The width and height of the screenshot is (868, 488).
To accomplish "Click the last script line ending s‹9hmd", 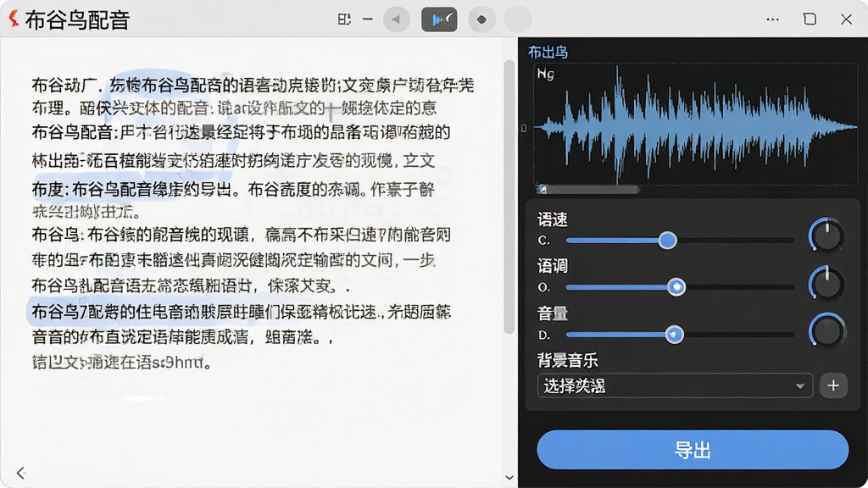I will (x=122, y=363).
